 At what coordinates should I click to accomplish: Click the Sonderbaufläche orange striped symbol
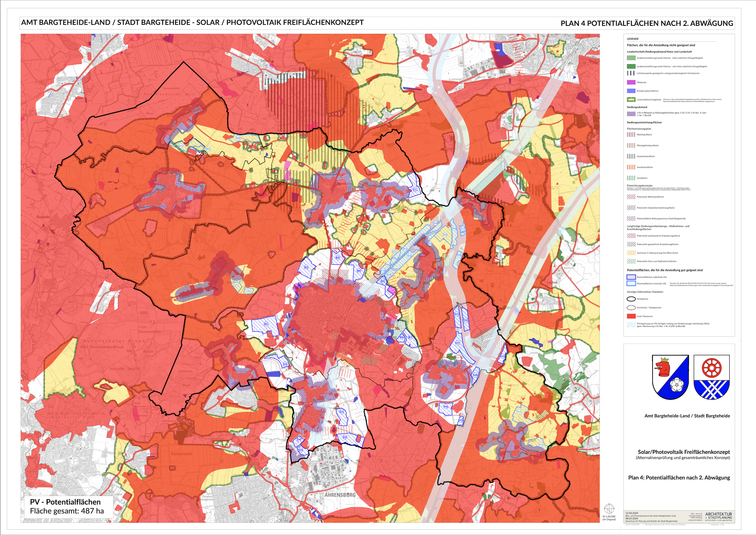pyautogui.click(x=631, y=167)
